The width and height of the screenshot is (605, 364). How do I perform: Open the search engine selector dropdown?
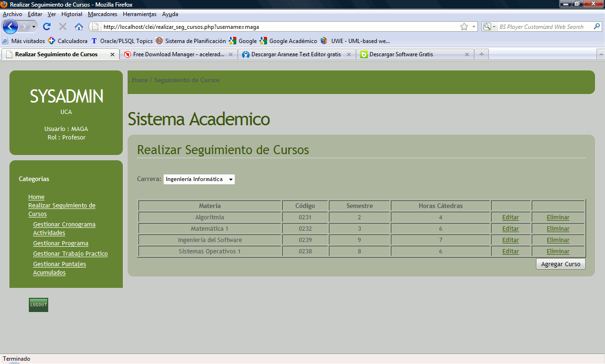point(489,27)
